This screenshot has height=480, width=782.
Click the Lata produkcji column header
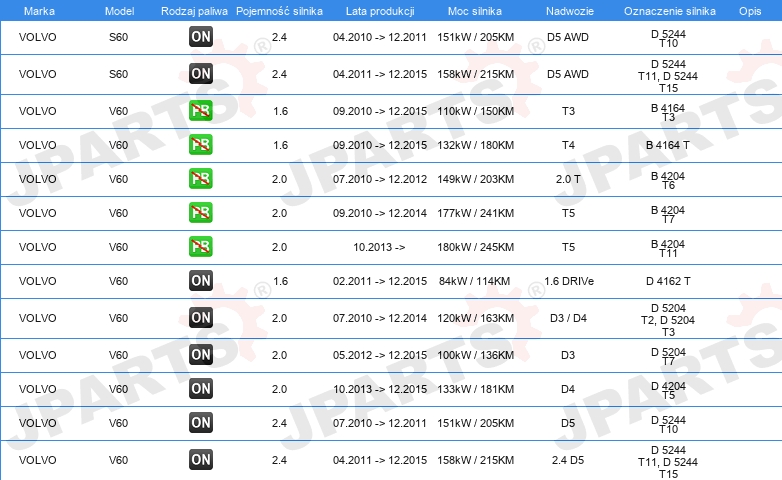click(380, 11)
